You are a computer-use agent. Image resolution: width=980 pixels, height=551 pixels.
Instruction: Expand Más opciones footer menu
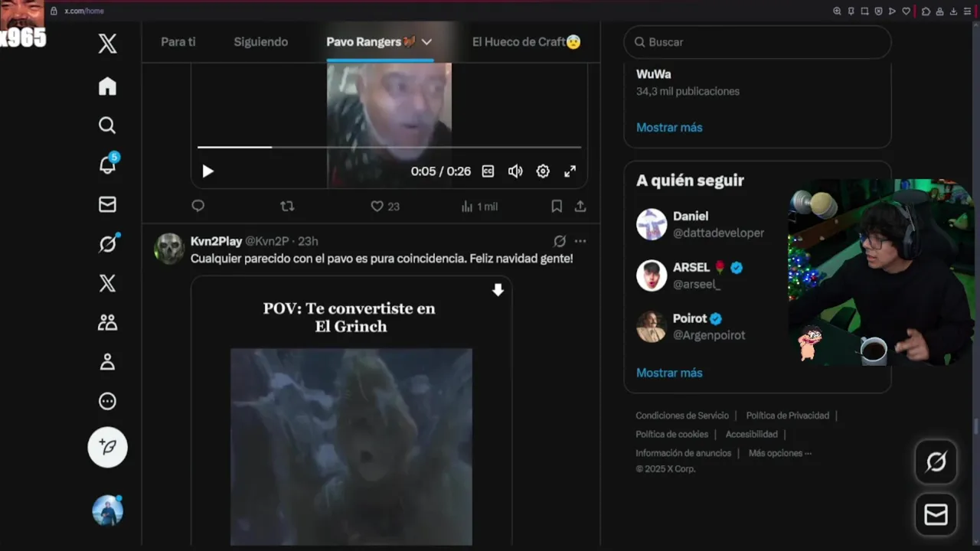coord(780,453)
